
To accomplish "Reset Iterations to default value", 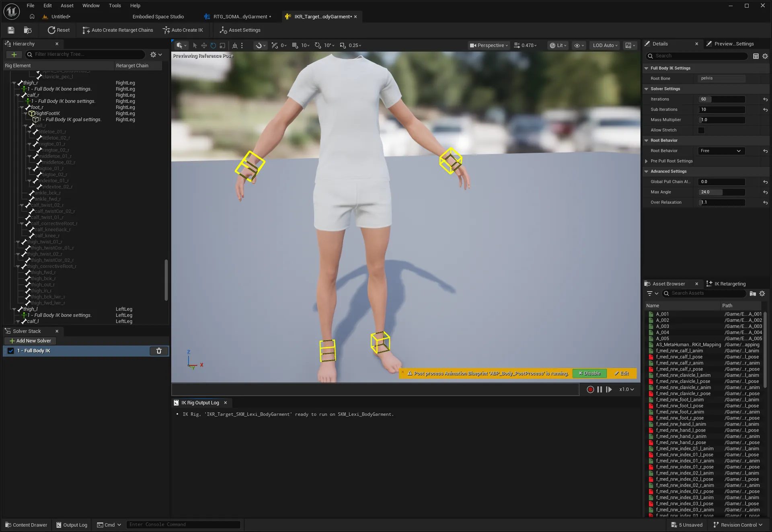I will (x=766, y=99).
